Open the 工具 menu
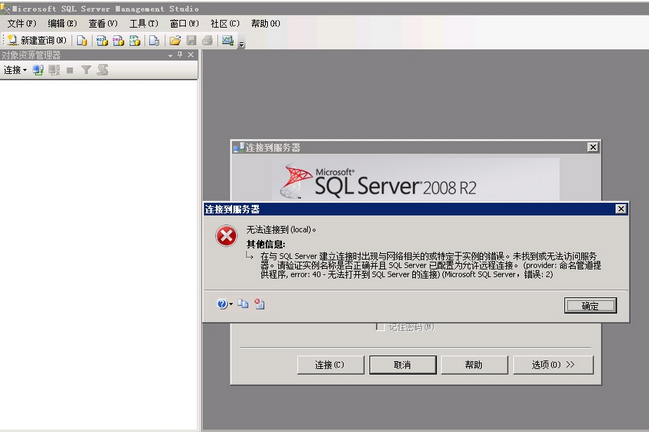This screenshot has width=649, height=432. [144, 24]
